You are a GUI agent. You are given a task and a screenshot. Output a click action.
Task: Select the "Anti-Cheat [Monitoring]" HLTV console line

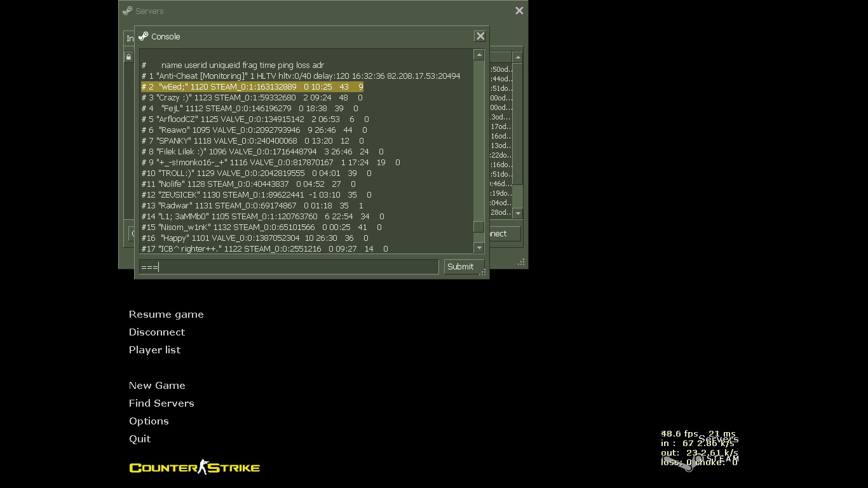[301, 76]
